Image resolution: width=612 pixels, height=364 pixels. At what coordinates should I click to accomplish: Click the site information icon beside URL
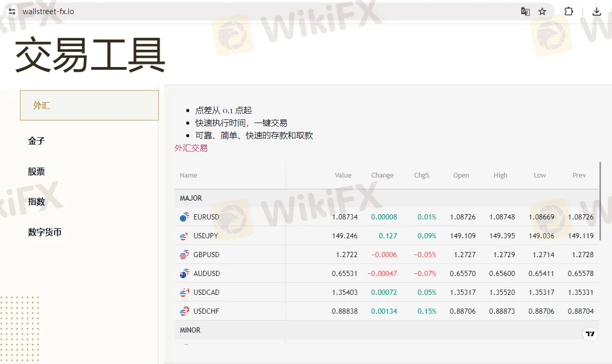click(x=12, y=12)
